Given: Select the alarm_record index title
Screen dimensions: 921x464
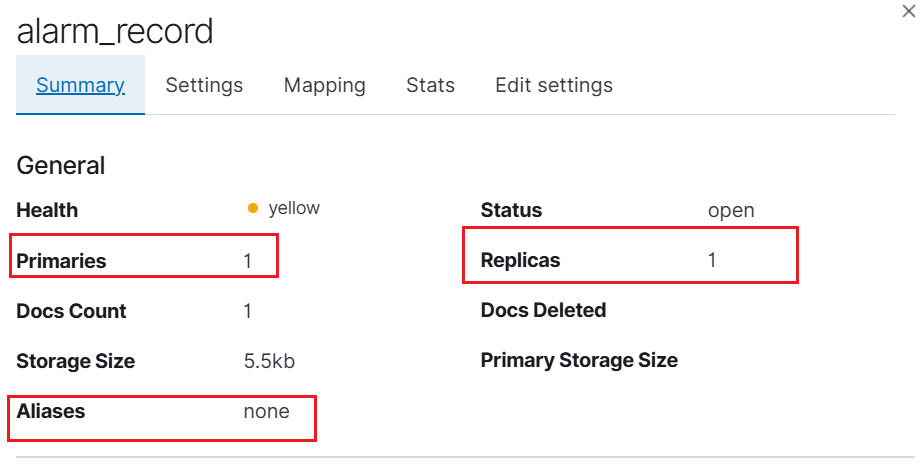Looking at the screenshot, I should 115,32.
